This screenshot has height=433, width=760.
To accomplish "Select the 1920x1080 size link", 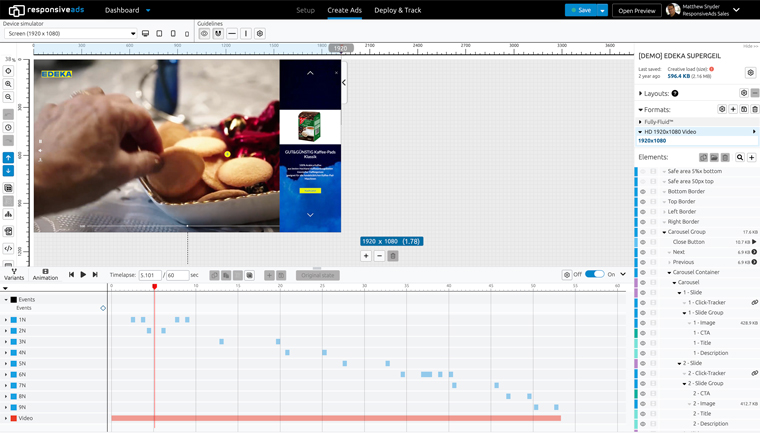I will click(x=652, y=141).
